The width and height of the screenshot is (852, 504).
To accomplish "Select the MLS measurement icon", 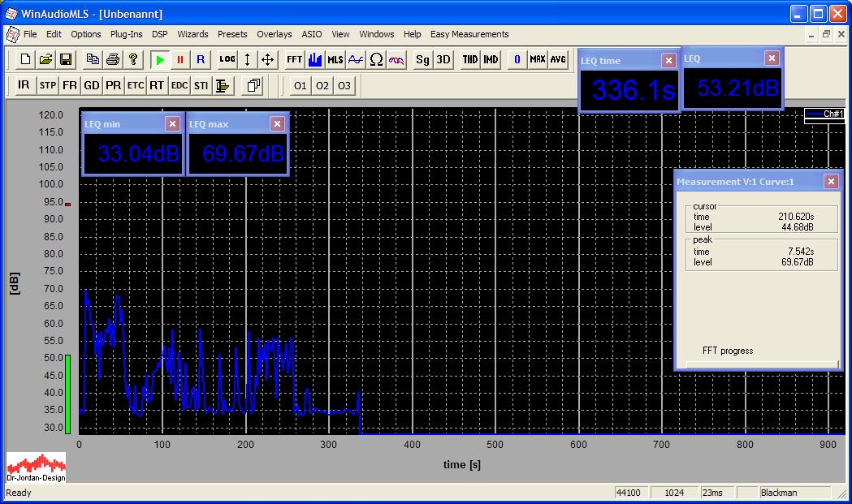I will pos(335,60).
